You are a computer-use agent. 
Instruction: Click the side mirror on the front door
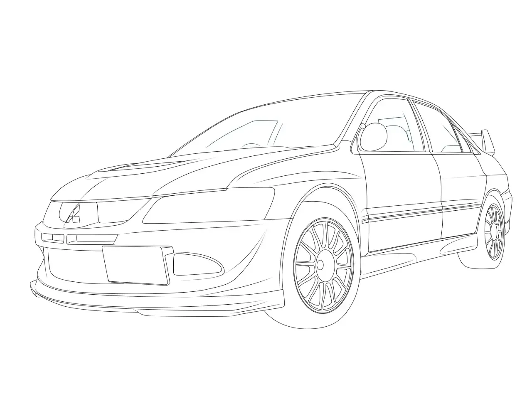pos(373,137)
